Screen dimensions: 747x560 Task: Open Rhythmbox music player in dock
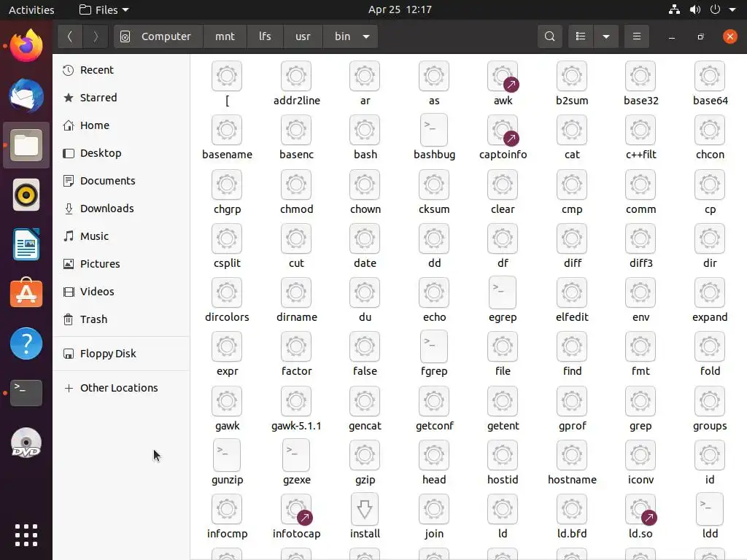(26, 195)
